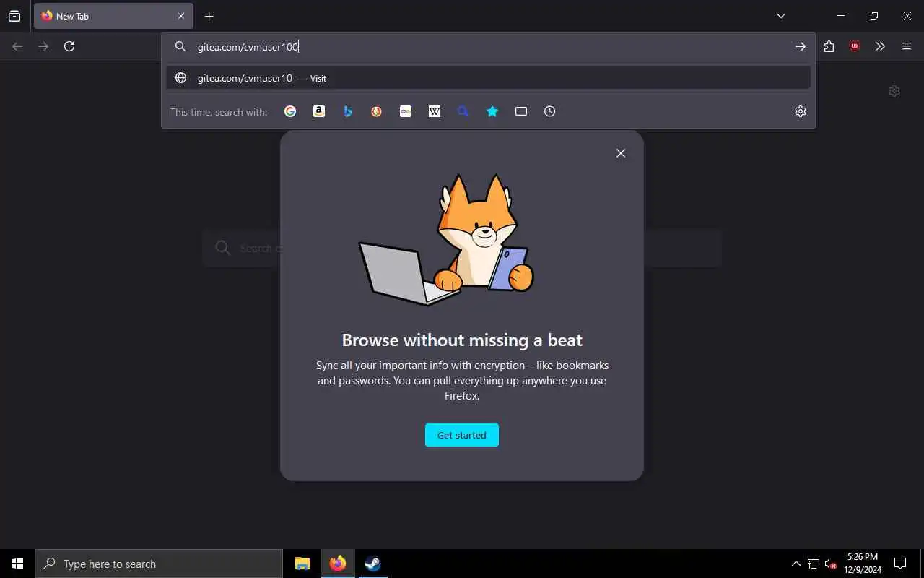Open Firefox application hamburger menu
Screen dimensions: 924x578
point(907,46)
